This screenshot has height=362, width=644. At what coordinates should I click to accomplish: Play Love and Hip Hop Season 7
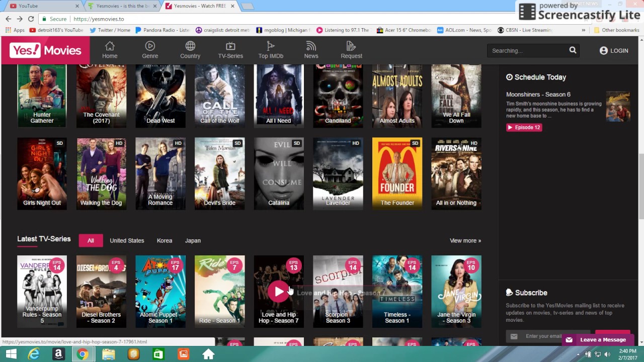[279, 292]
